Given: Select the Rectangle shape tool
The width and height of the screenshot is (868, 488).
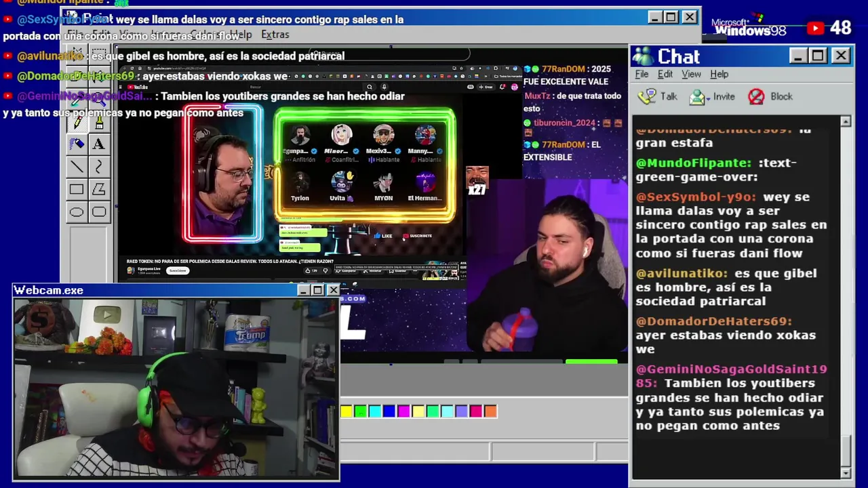Looking at the screenshot, I should 77,190.
